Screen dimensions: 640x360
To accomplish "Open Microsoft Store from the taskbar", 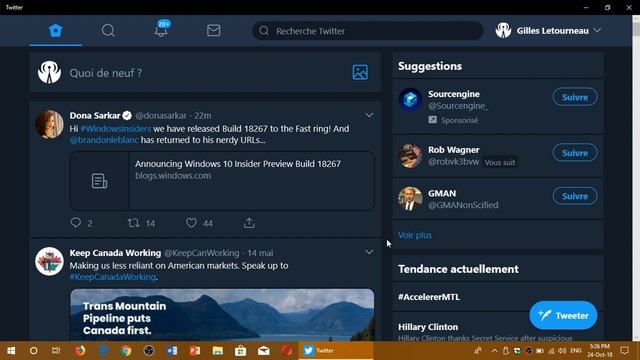I will 240,351.
